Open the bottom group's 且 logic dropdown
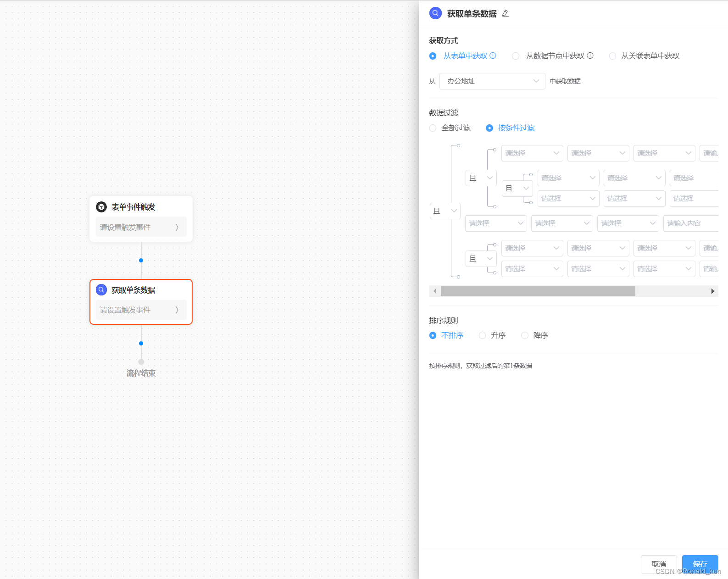This screenshot has height=579, width=728. point(481,259)
